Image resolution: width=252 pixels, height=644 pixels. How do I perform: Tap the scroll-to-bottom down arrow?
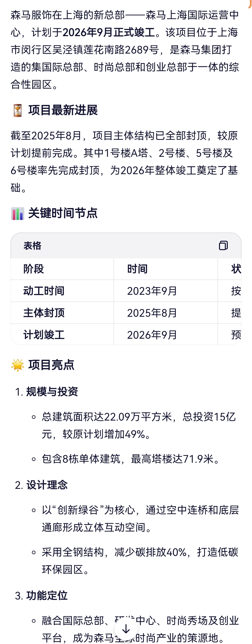(x=126, y=629)
